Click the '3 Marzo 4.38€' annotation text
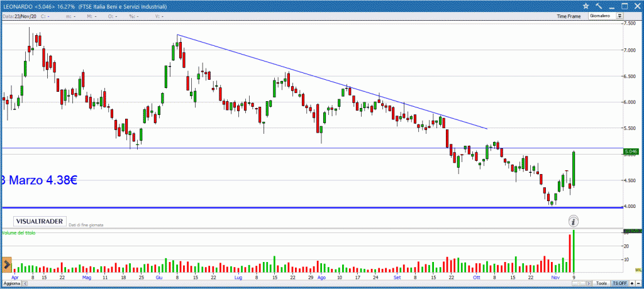Image resolution: width=644 pixels, height=289 pixels. pyautogui.click(x=38, y=180)
